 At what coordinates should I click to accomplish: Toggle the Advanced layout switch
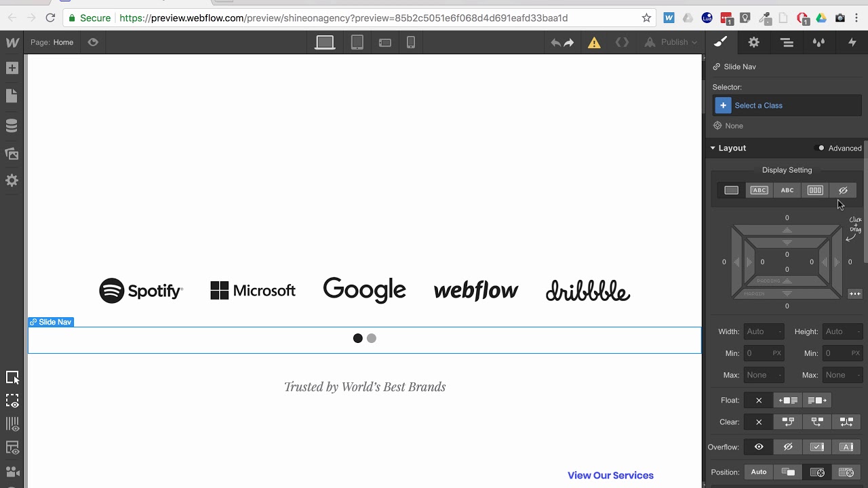pos(821,148)
